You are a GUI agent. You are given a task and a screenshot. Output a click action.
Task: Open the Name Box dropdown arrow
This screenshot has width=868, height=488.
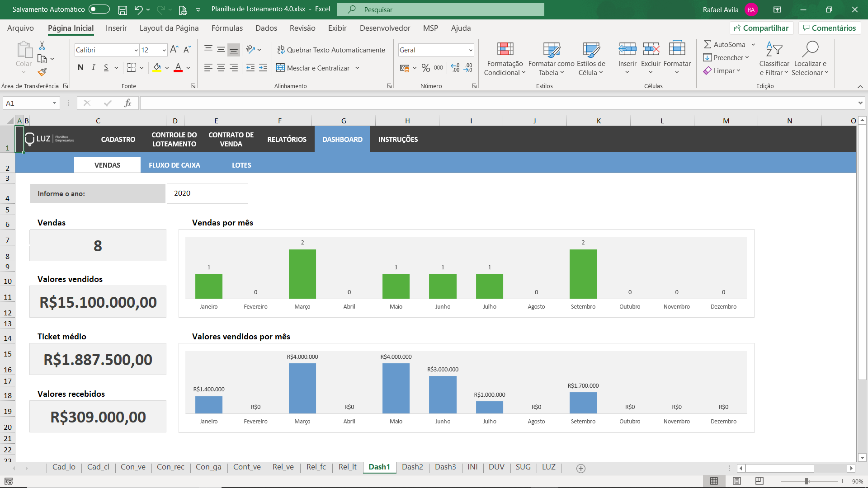tap(54, 103)
